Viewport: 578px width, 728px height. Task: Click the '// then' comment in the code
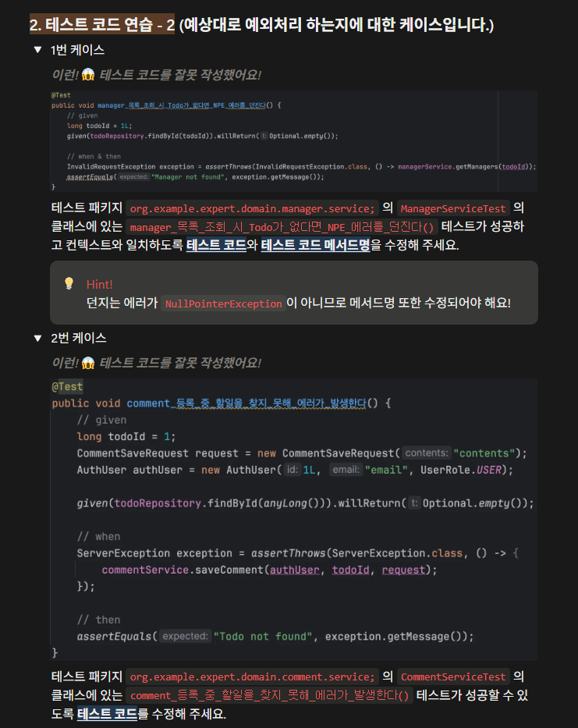tap(98, 620)
